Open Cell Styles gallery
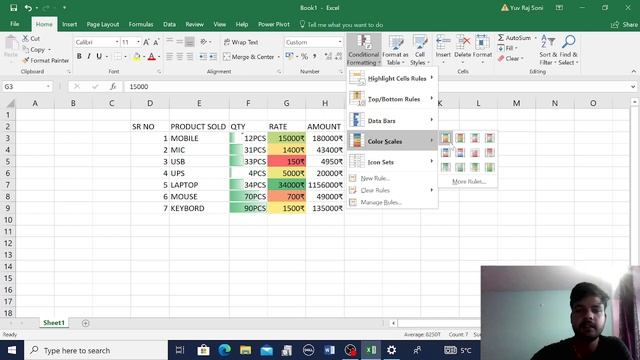640x360 pixels. point(420,50)
